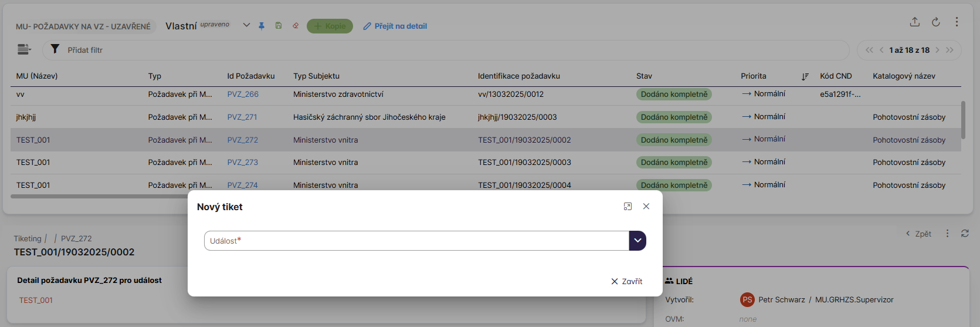Image resolution: width=980 pixels, height=327 pixels.
Task: Click the green Kopie button
Action: 330,26
